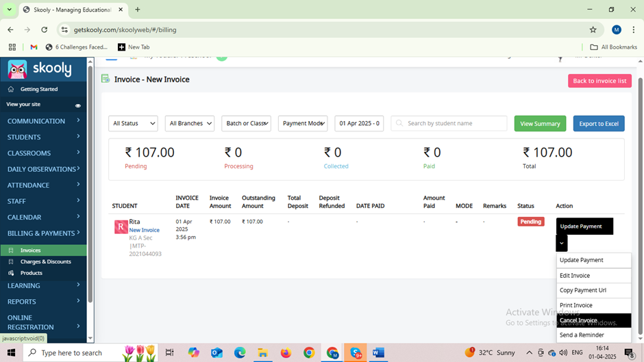Select Update Payment from dropdown menu

pyautogui.click(x=593, y=260)
